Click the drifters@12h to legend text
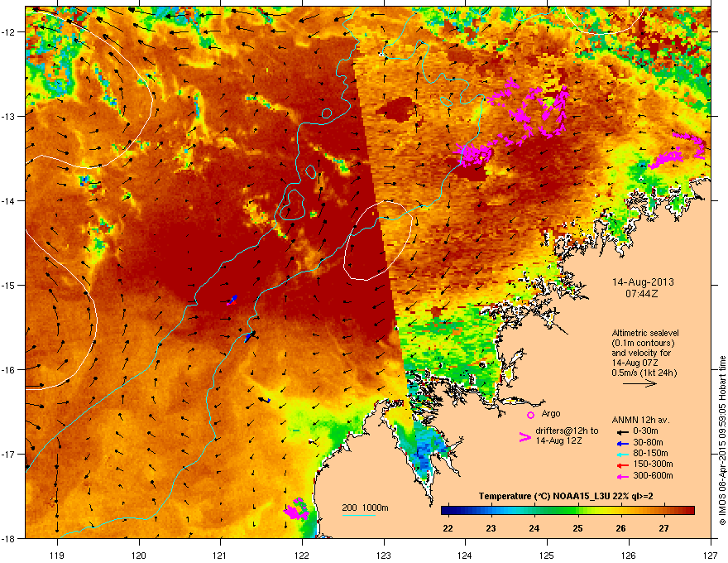This screenshot has width=728, height=563. (x=567, y=431)
